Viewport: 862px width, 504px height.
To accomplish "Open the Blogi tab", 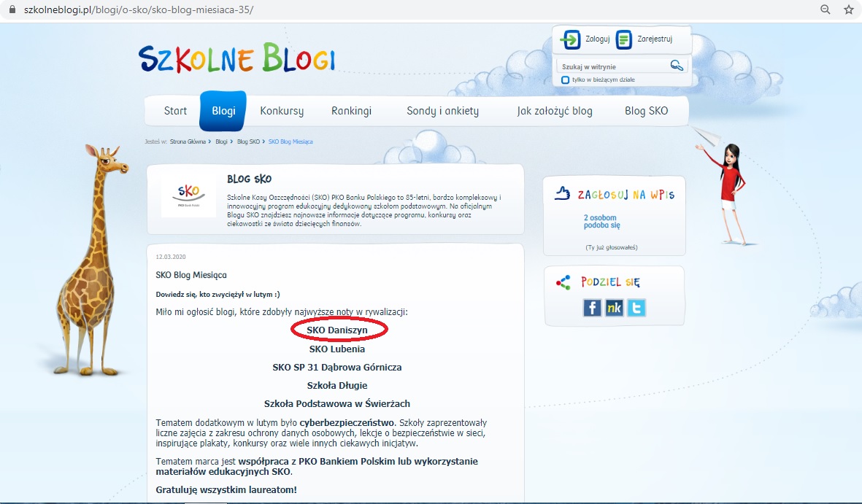I will tap(223, 111).
